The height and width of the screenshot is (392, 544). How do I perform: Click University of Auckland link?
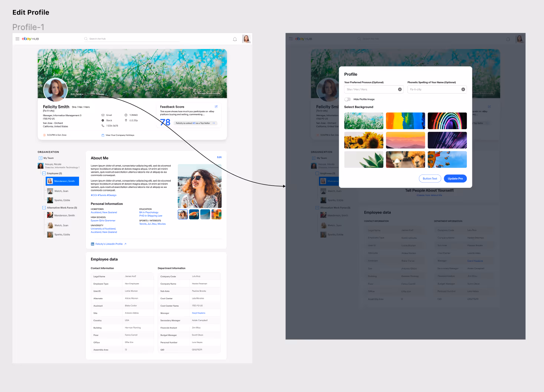click(x=104, y=231)
